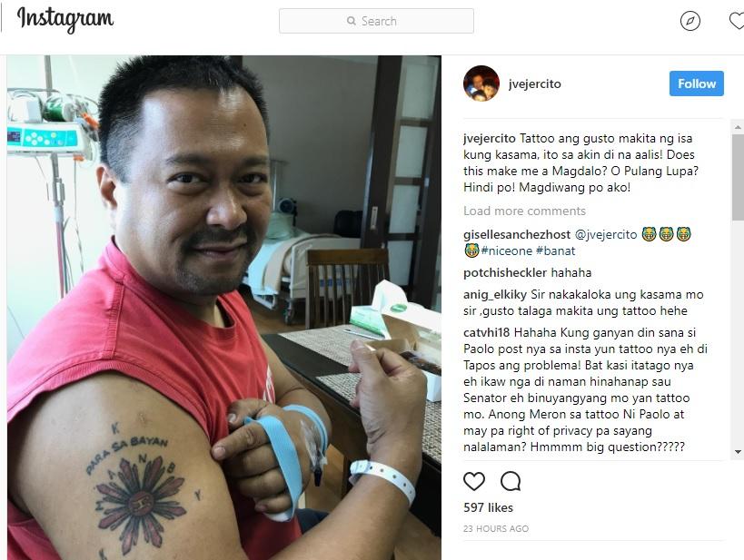Click the comments scrollbar down arrow
The width and height of the screenshot is (744, 560).
point(738,452)
